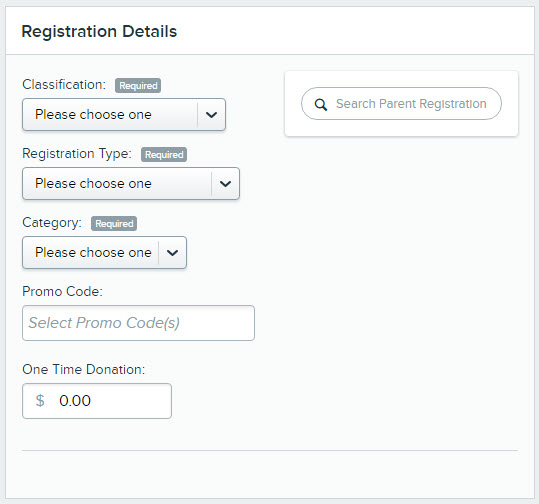
Task: Click the Classification field label
Action: [64, 85]
